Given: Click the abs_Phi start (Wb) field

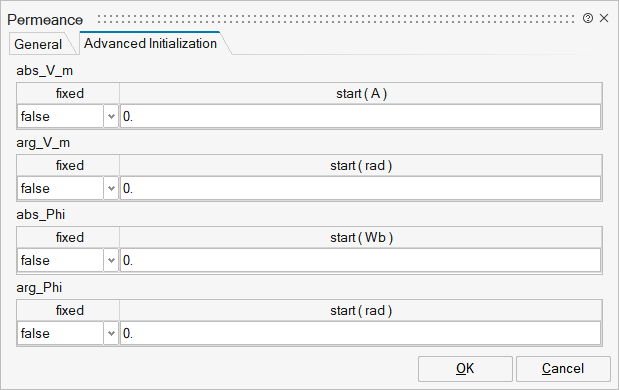Looking at the screenshot, I should [x=360, y=261].
